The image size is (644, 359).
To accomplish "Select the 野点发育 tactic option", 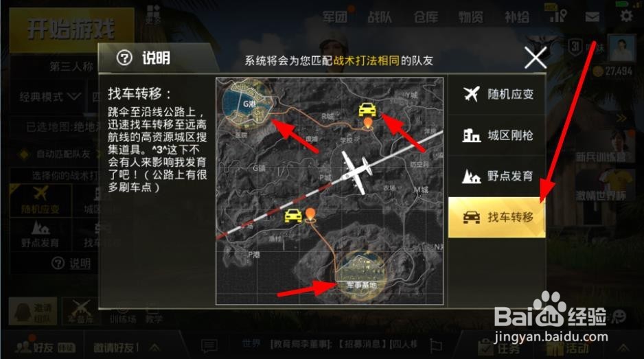I will coord(496,176).
